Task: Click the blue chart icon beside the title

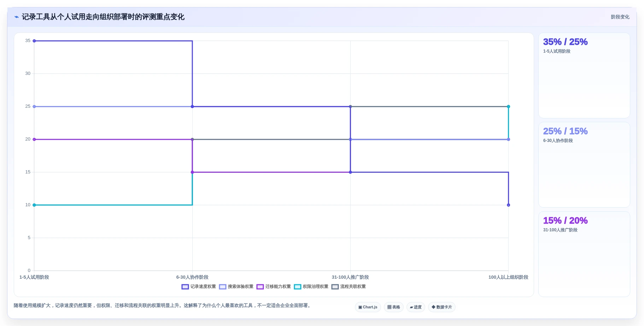Action: pos(17,17)
